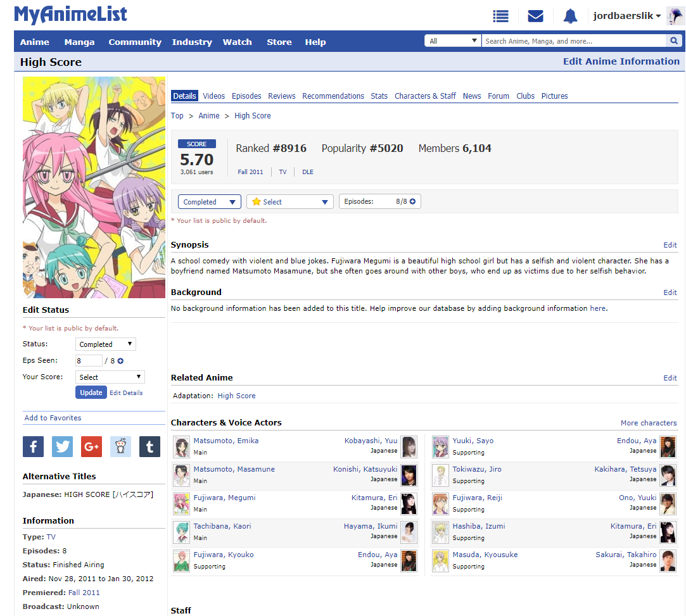Click Edit beside Related Anime
Screen dimensions: 686x616
coord(670,378)
